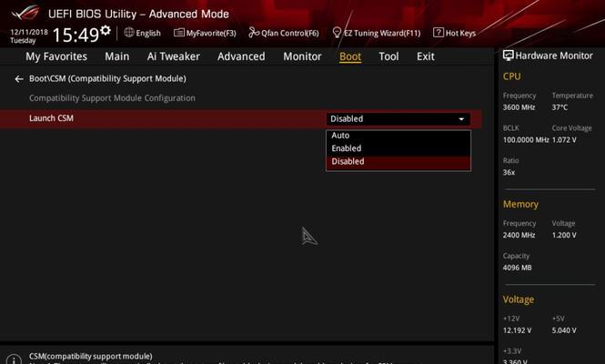Select Enabled in the Launch CSM list

pyautogui.click(x=398, y=148)
